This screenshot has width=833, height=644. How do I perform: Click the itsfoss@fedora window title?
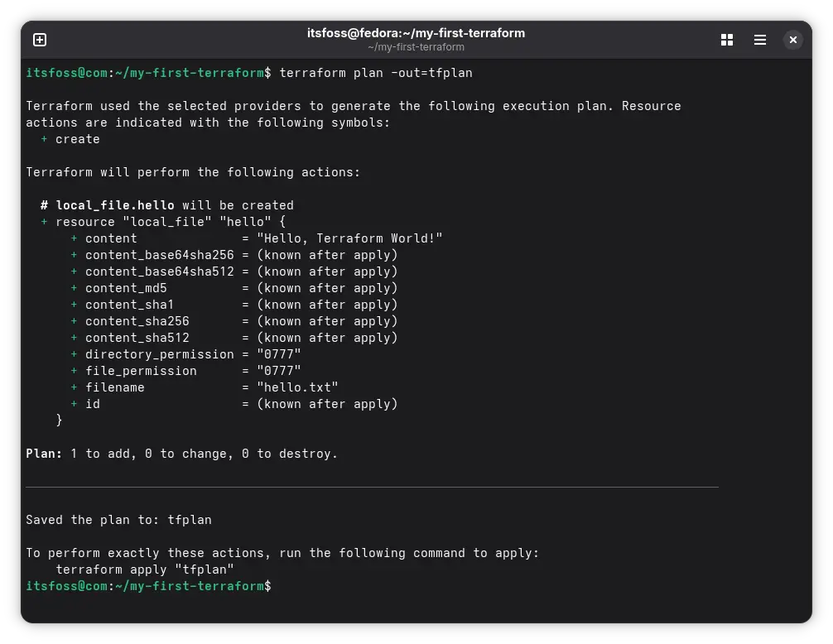pos(416,33)
